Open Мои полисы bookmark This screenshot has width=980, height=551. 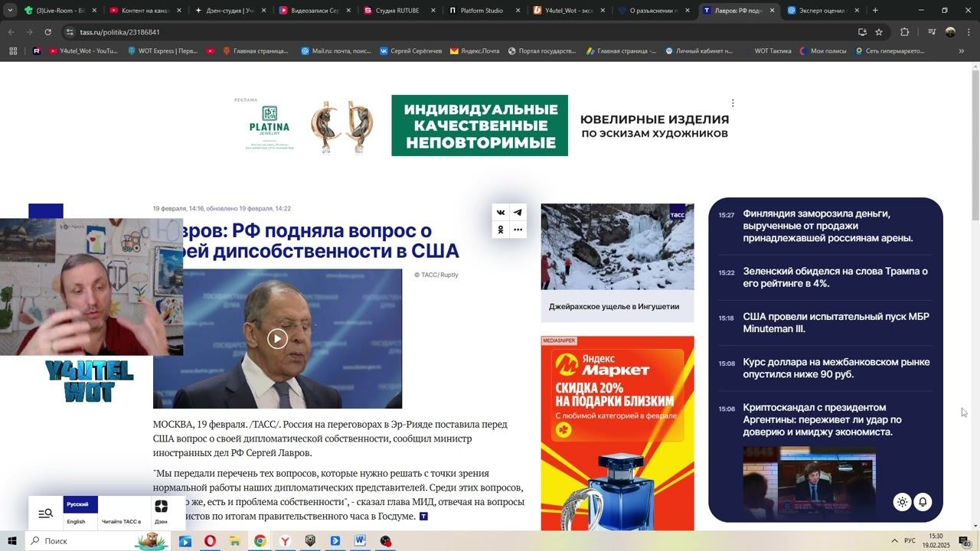[x=823, y=51]
